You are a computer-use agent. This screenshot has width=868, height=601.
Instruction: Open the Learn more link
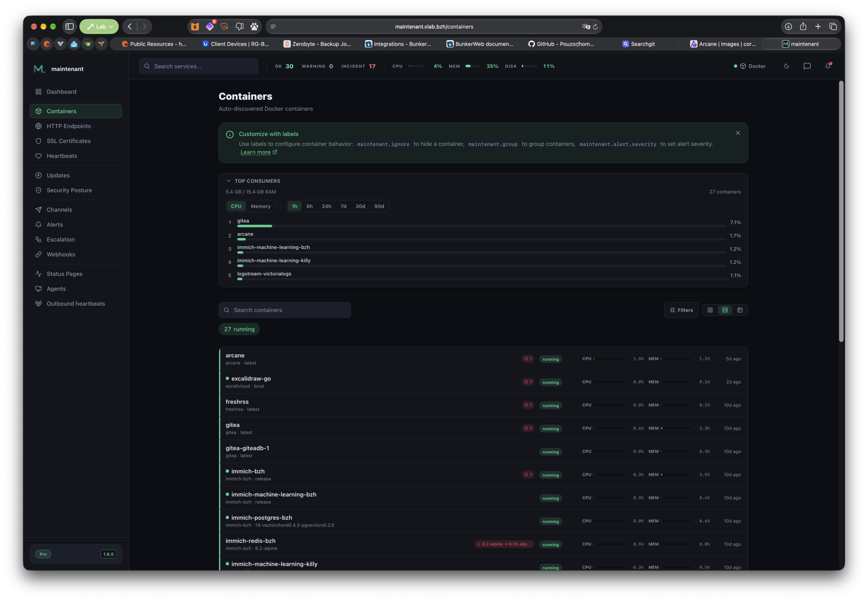point(259,152)
